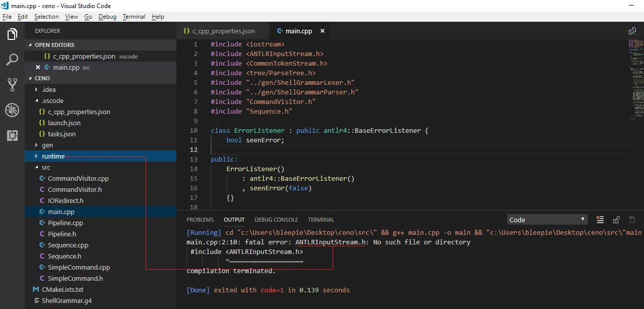
Task: Open the Debug view in activity bar
Action: coord(12,110)
